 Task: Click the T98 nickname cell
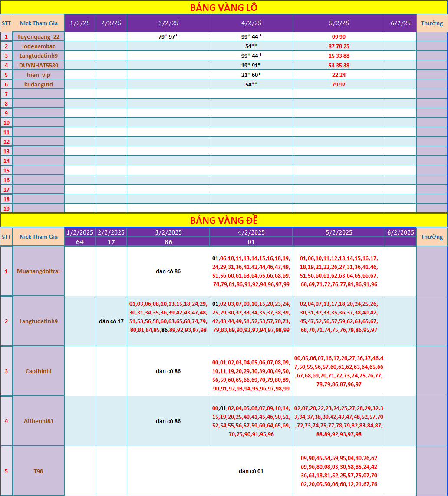point(39,471)
